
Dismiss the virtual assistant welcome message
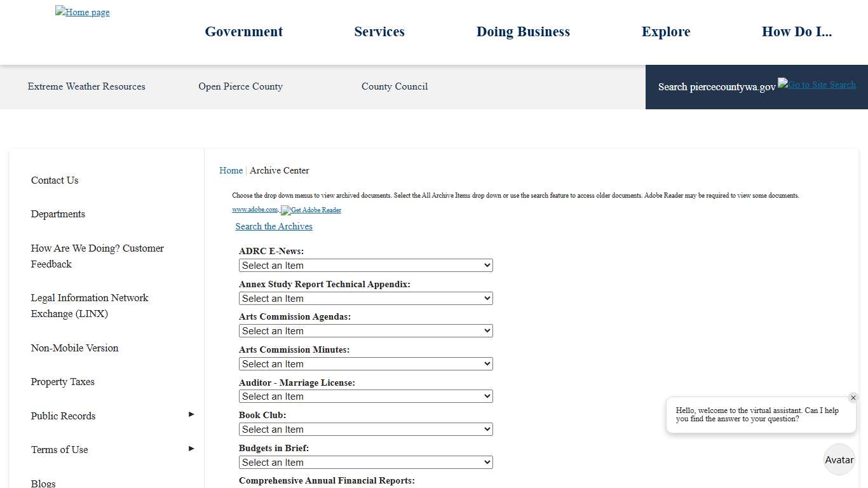tap(853, 397)
